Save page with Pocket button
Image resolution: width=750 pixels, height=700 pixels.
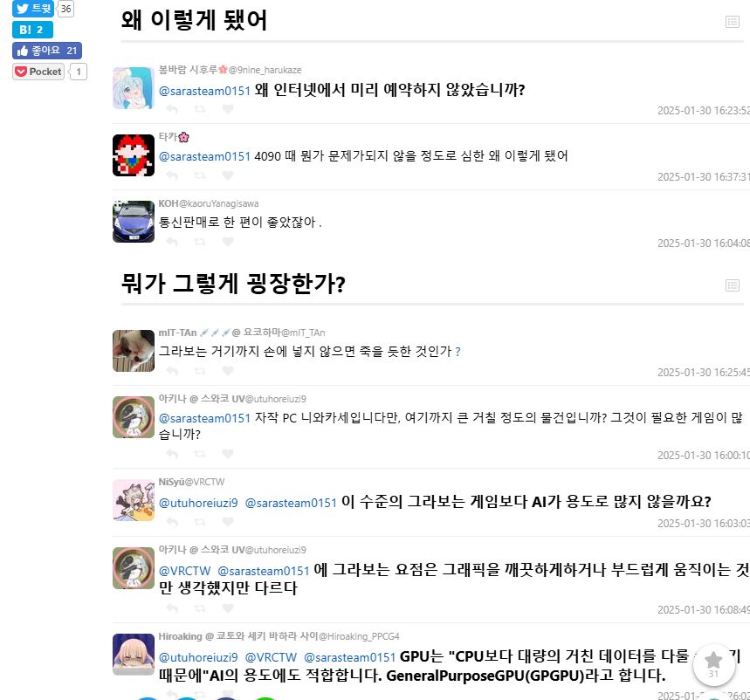[x=38, y=72]
